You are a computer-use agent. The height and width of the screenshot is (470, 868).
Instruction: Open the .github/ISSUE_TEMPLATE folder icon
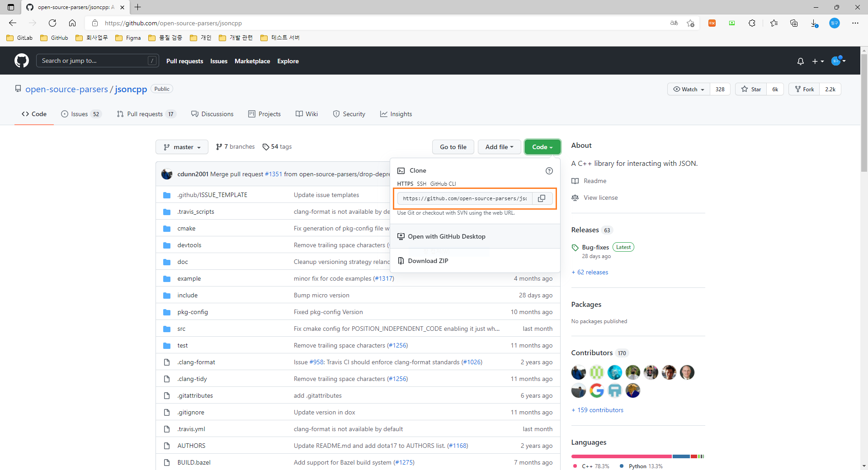pyautogui.click(x=167, y=195)
